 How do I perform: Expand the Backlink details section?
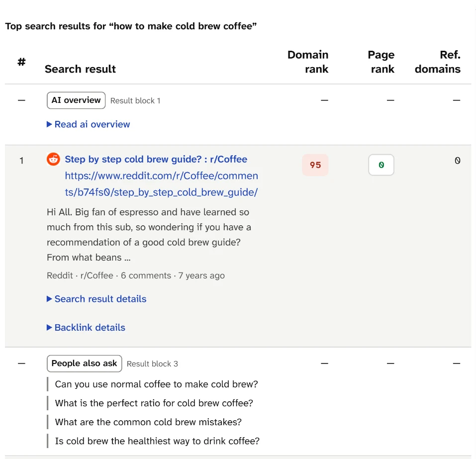tap(86, 327)
